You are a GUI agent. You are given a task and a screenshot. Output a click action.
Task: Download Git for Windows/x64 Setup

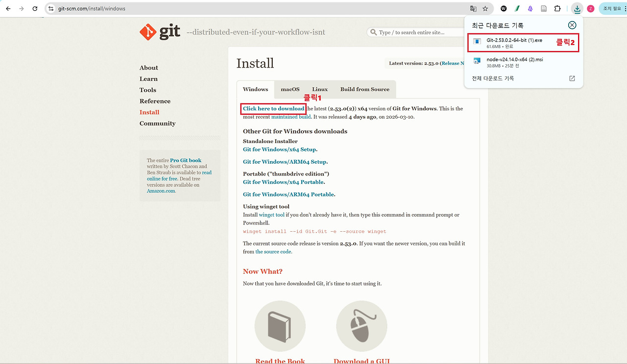click(x=280, y=149)
